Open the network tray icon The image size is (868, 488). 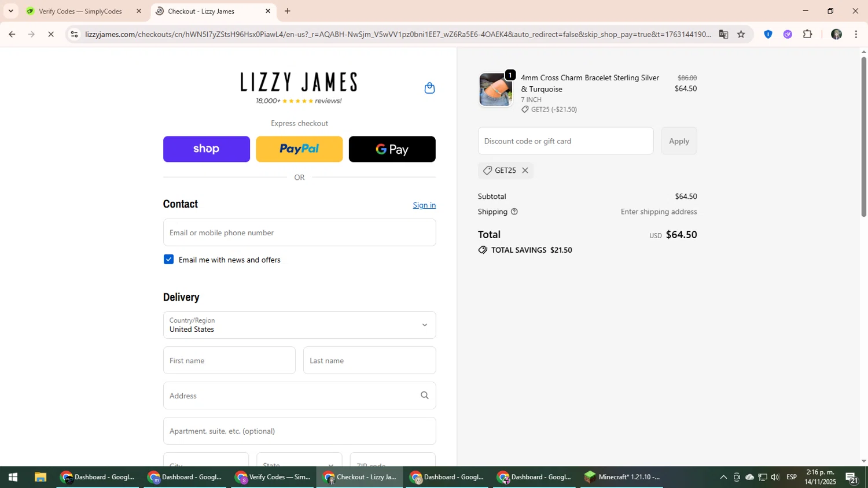(x=763, y=477)
